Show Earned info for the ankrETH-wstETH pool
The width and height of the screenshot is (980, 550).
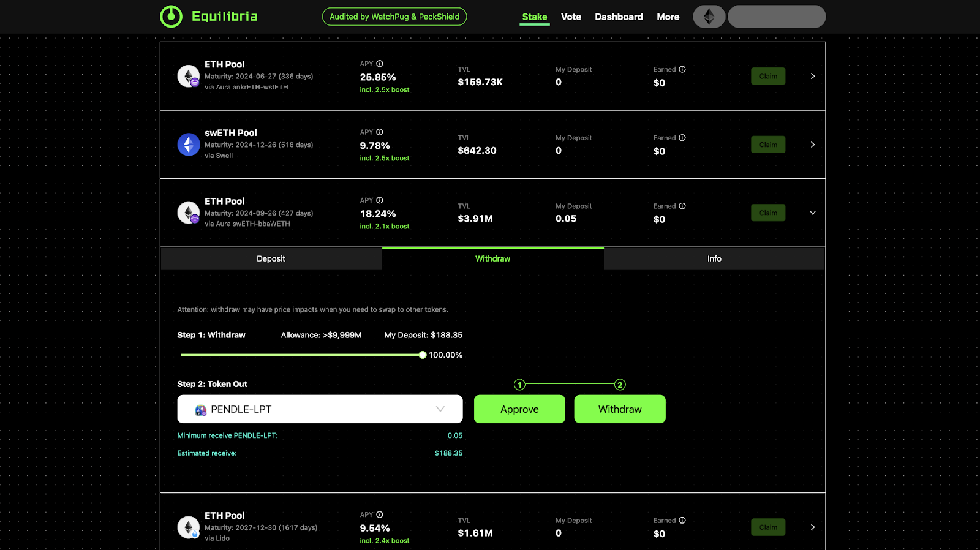(682, 69)
